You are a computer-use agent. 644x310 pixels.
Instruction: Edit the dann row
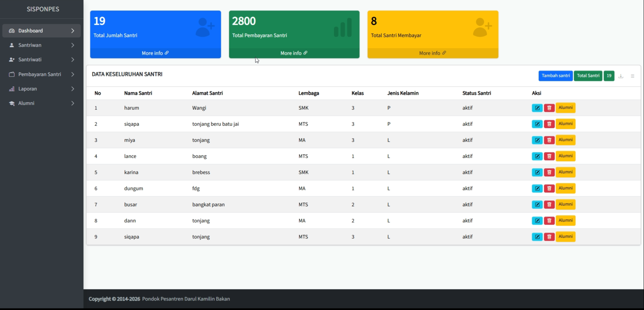click(537, 221)
